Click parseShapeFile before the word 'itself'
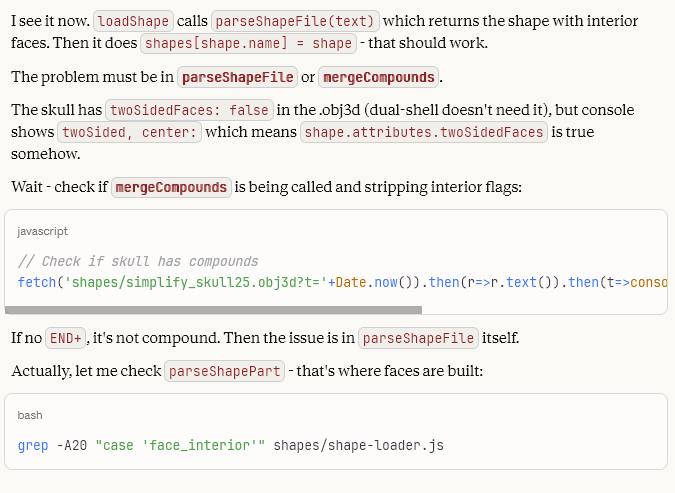Screen dimensions: 675x493 [418, 338]
